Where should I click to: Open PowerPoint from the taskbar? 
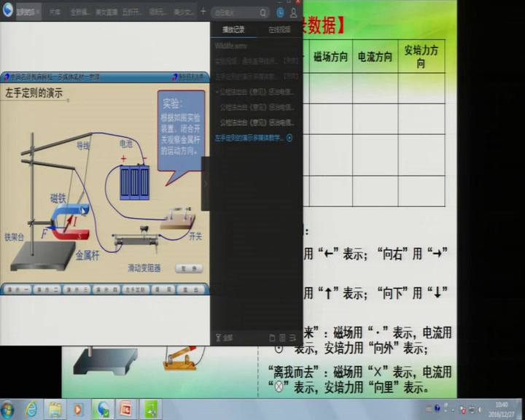125,408
